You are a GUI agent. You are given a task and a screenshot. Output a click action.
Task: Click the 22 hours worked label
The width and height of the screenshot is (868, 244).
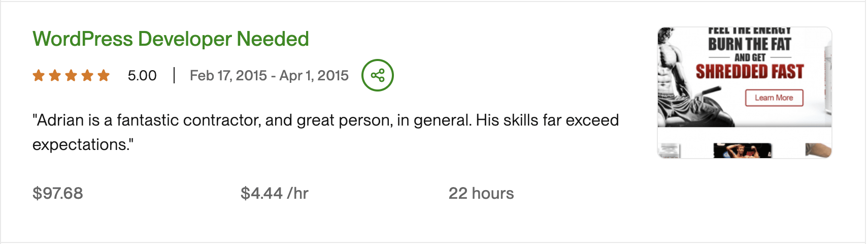tap(481, 193)
